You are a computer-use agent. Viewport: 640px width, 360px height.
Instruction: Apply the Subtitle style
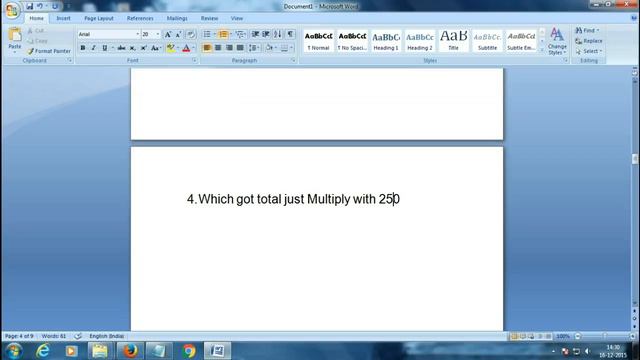pos(487,41)
